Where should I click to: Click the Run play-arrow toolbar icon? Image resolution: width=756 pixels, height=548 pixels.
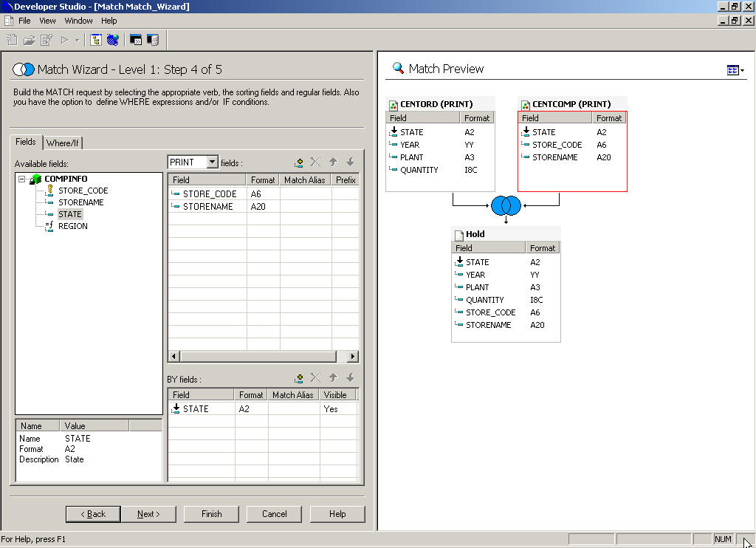(64, 40)
